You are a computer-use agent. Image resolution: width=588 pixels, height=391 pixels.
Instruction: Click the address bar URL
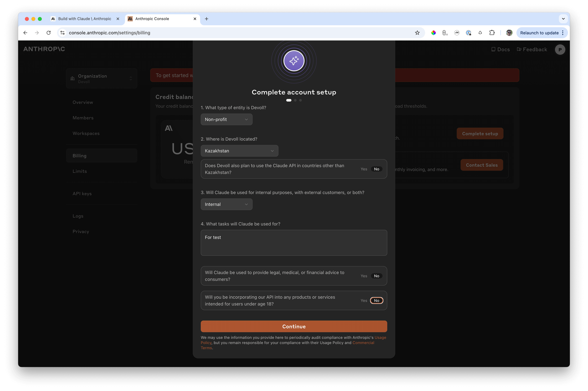(109, 33)
